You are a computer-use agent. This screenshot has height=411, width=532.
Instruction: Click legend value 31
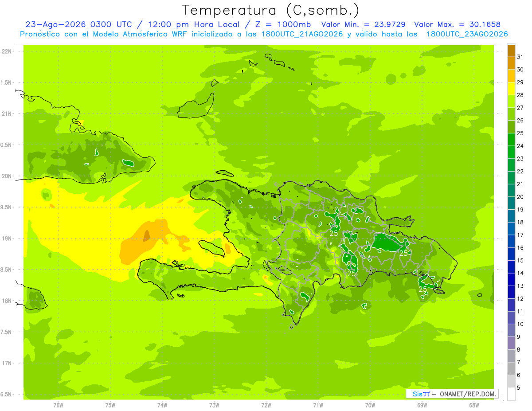pos(520,57)
